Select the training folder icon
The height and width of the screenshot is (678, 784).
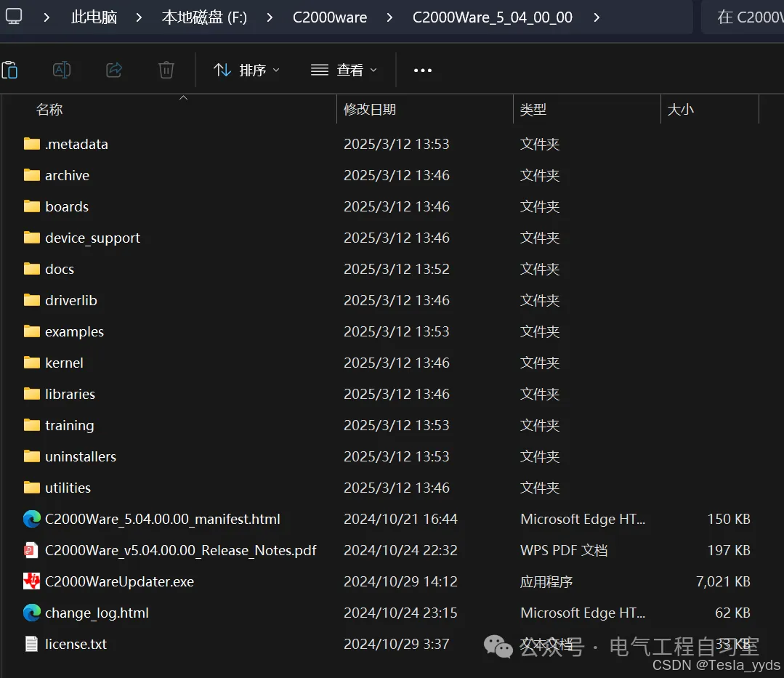click(x=32, y=425)
